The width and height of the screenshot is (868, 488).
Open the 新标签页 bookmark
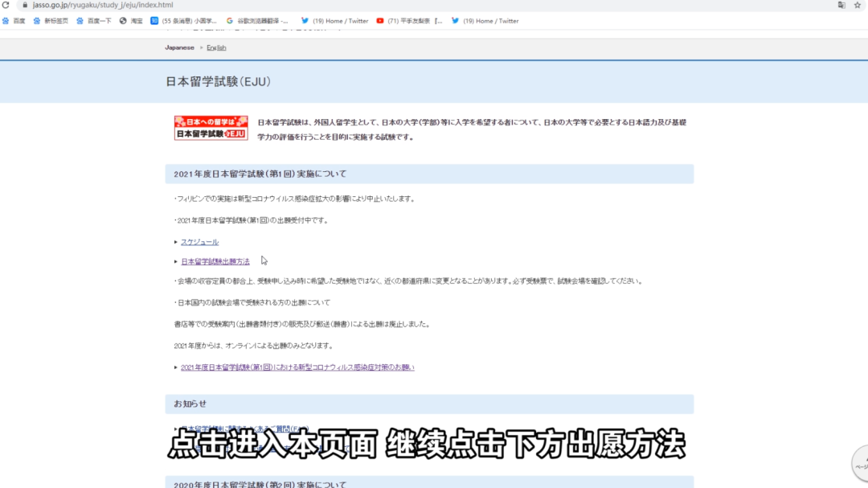coord(51,21)
